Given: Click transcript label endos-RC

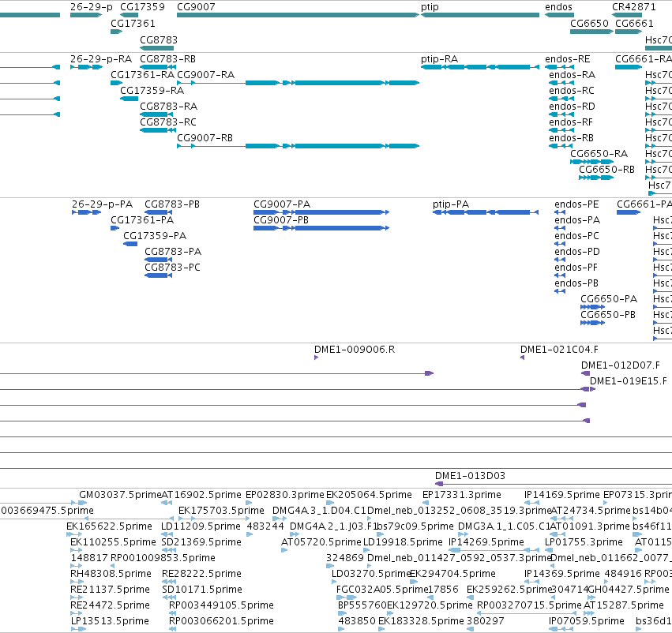Looking at the screenshot, I should (572, 91).
